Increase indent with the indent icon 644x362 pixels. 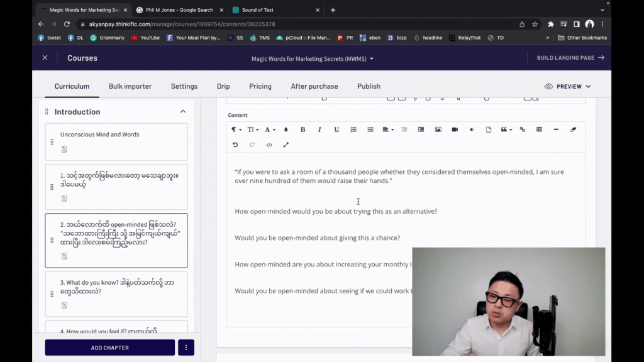coord(421,129)
